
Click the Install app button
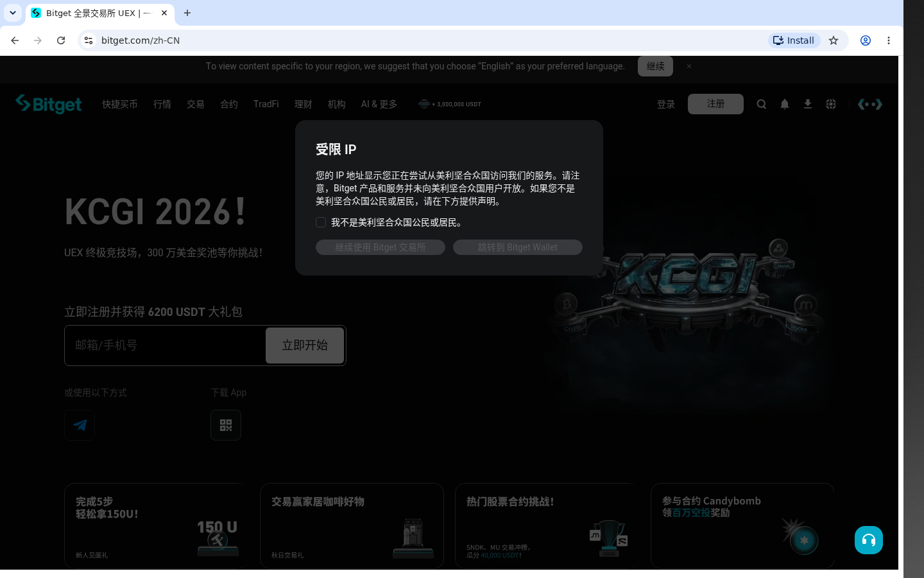pyautogui.click(x=794, y=40)
